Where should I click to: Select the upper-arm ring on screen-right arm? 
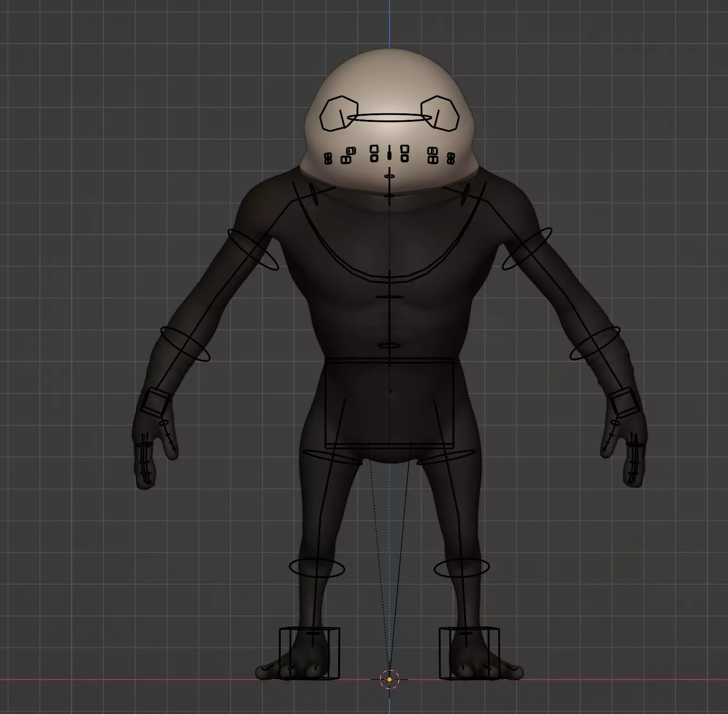(527, 249)
